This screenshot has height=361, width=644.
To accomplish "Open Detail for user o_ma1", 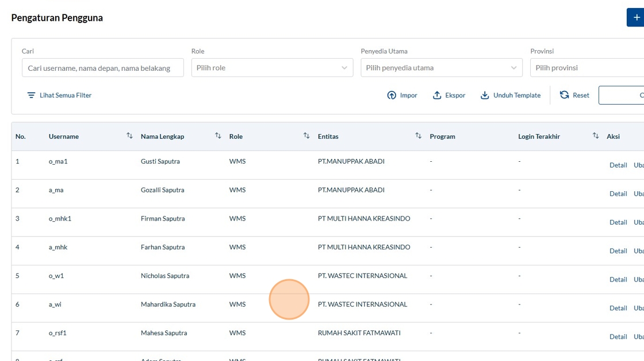I will (618, 165).
